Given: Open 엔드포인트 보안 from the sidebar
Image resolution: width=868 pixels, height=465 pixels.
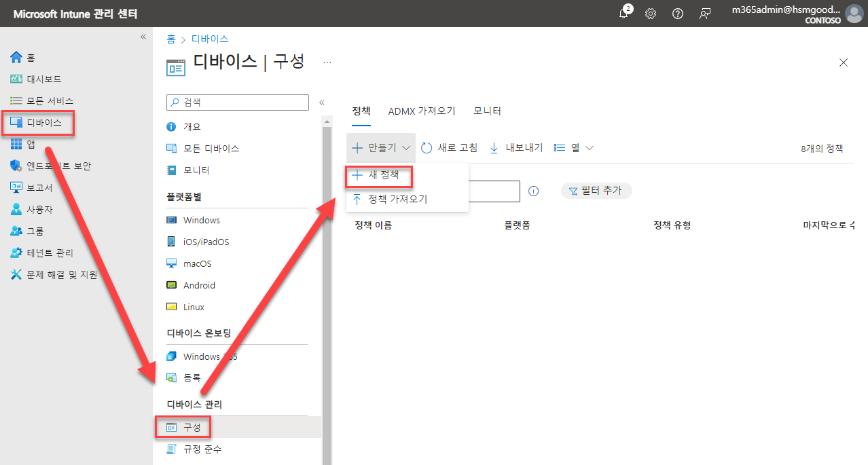Looking at the screenshot, I should pyautogui.click(x=14, y=166).
